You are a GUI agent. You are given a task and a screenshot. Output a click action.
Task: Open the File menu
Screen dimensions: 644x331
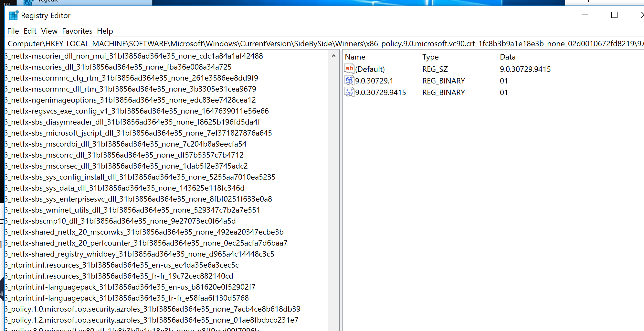(x=13, y=31)
